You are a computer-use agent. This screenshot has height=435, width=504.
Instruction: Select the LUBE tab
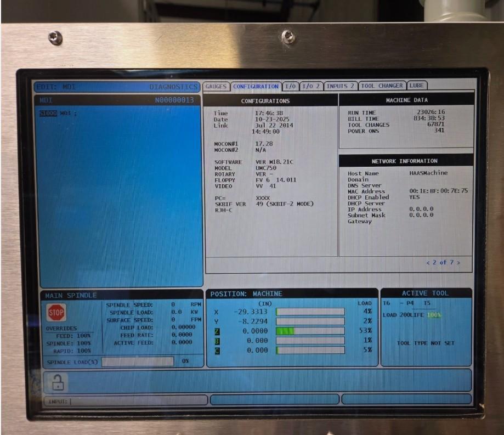pyautogui.click(x=416, y=86)
